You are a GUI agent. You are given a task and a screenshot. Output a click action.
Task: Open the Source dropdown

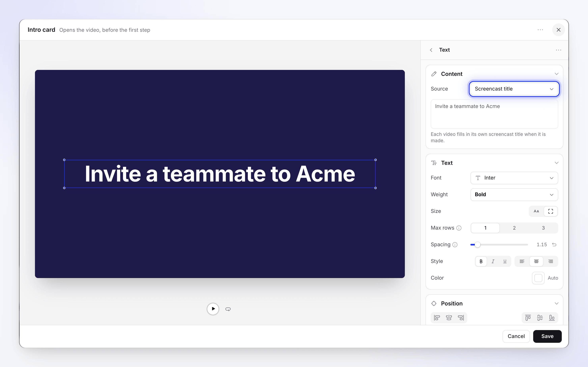tap(514, 89)
